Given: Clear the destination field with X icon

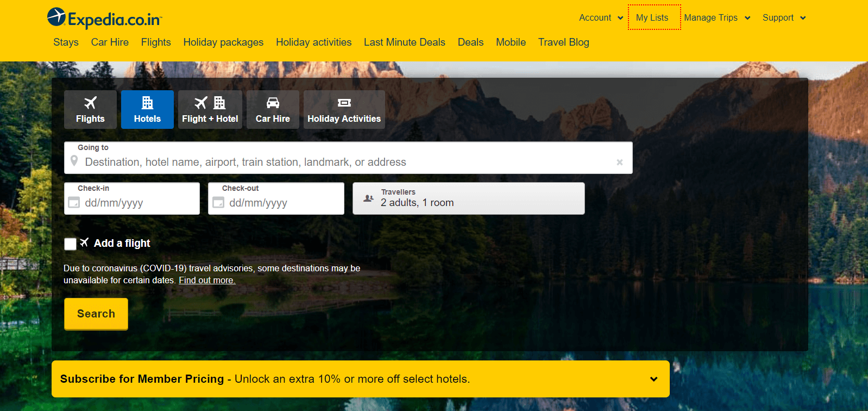Looking at the screenshot, I should pyautogui.click(x=619, y=163).
